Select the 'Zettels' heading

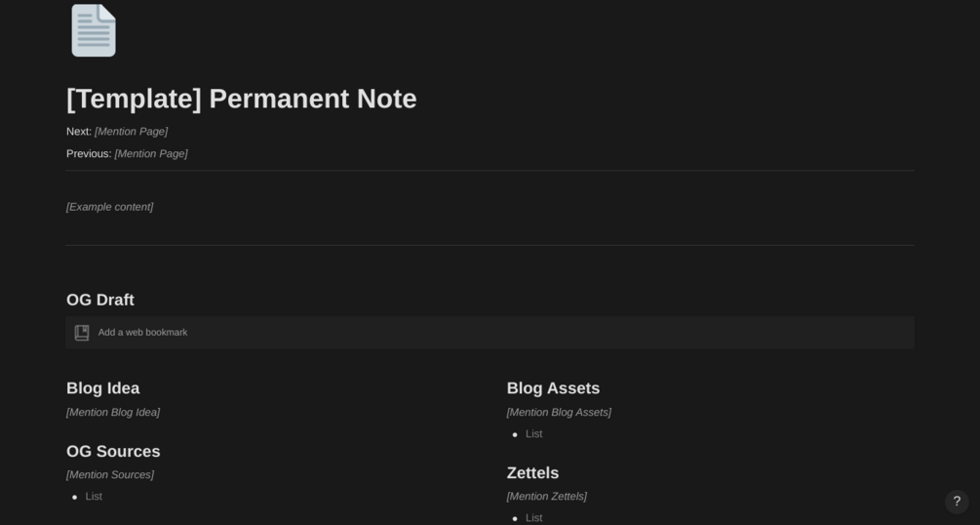[x=532, y=473]
